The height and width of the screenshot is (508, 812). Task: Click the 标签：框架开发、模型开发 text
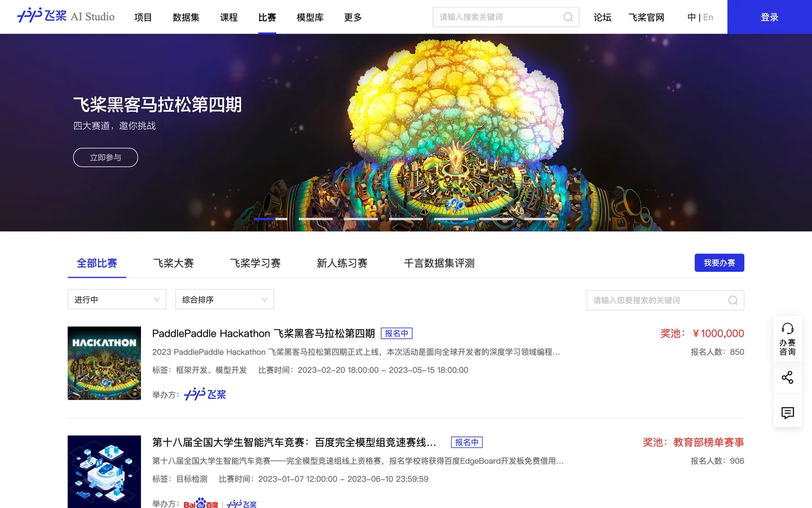(x=200, y=370)
